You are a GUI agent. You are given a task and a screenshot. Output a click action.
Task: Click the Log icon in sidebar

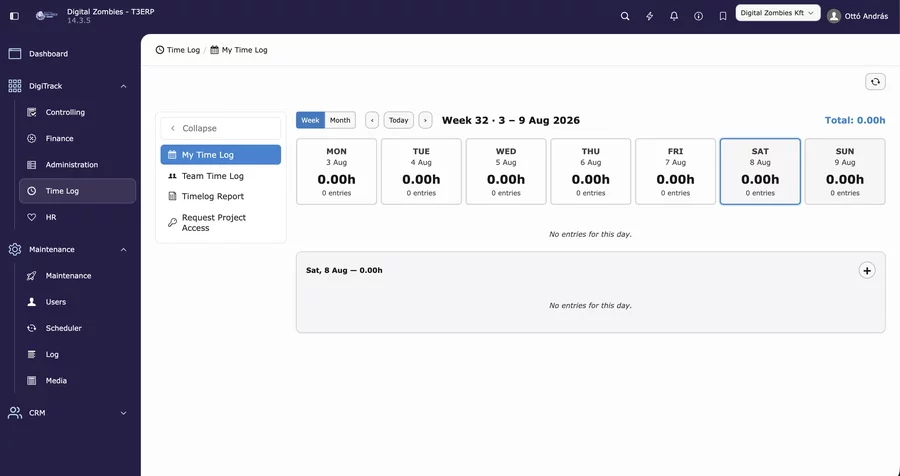click(x=32, y=354)
